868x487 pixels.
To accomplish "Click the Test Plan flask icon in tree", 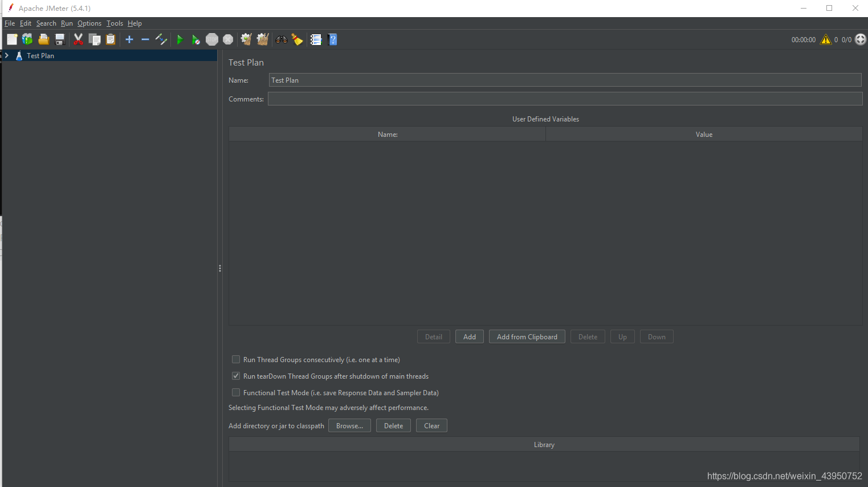I will 19,55.
